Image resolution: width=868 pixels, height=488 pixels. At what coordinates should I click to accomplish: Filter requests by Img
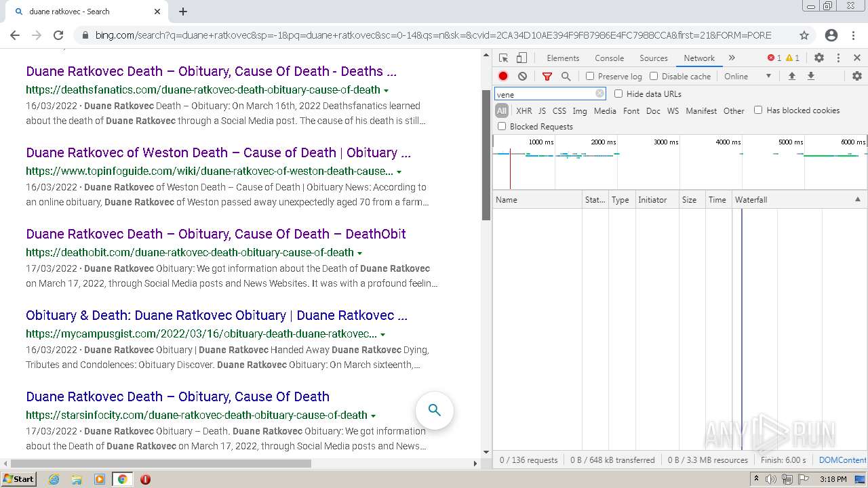580,110
